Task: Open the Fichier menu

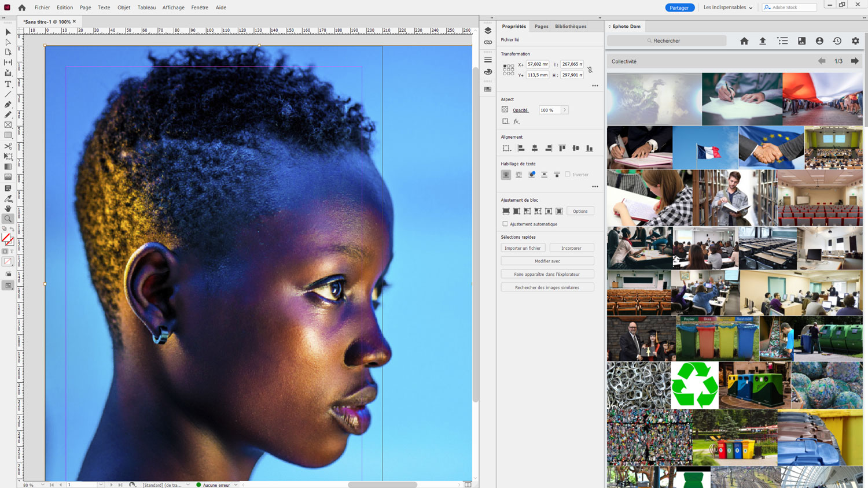Action: coord(42,8)
